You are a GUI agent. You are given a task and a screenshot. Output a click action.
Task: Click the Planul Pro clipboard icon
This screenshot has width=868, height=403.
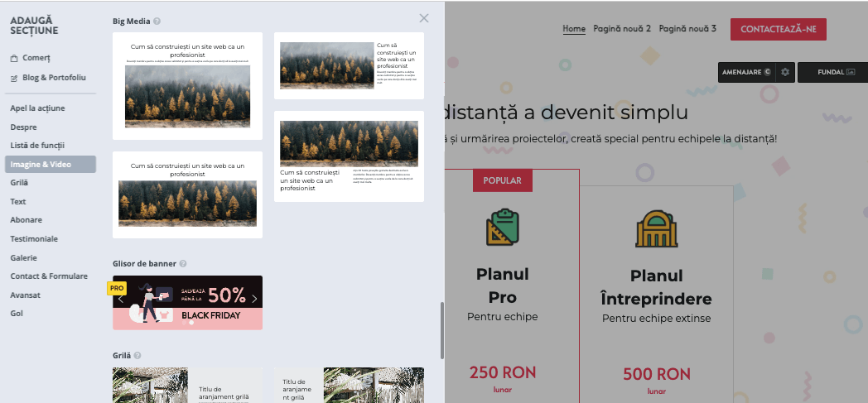(x=503, y=228)
